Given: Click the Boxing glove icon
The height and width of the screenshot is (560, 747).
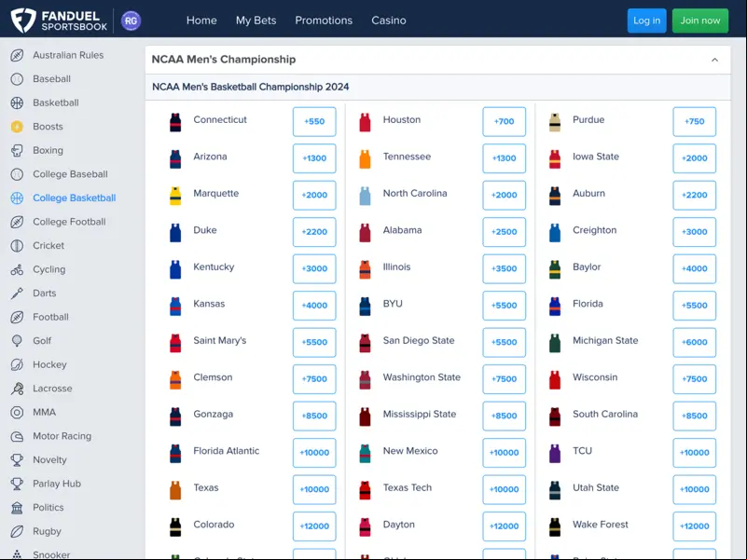Looking at the screenshot, I should 17,150.
